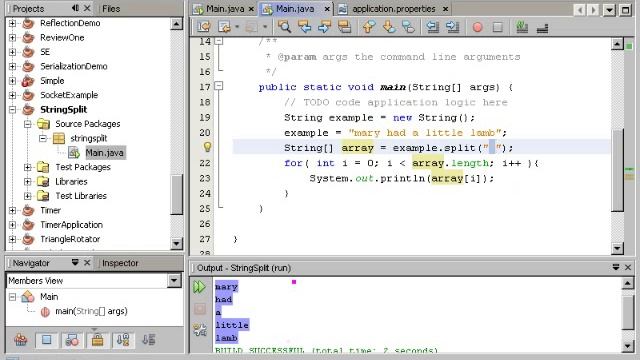The height and width of the screenshot is (360, 640).
Task: Click the Output panel scroll up arrow
Action: coord(627,283)
